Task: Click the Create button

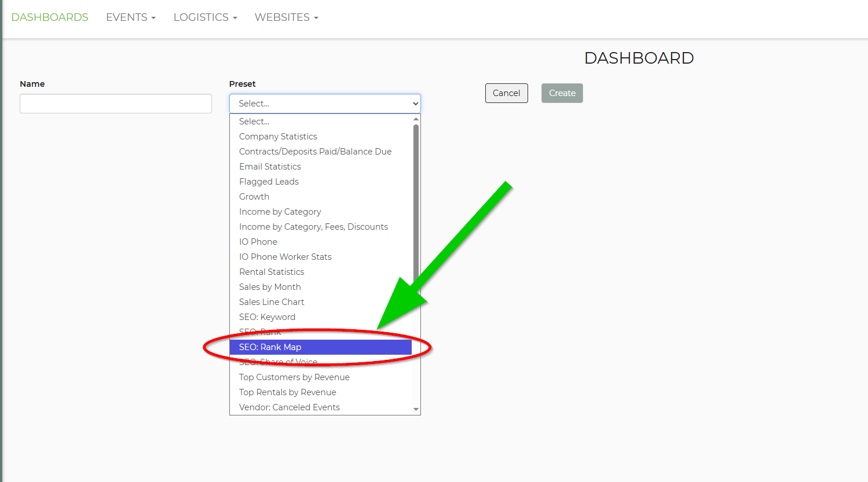Action: pyautogui.click(x=562, y=93)
